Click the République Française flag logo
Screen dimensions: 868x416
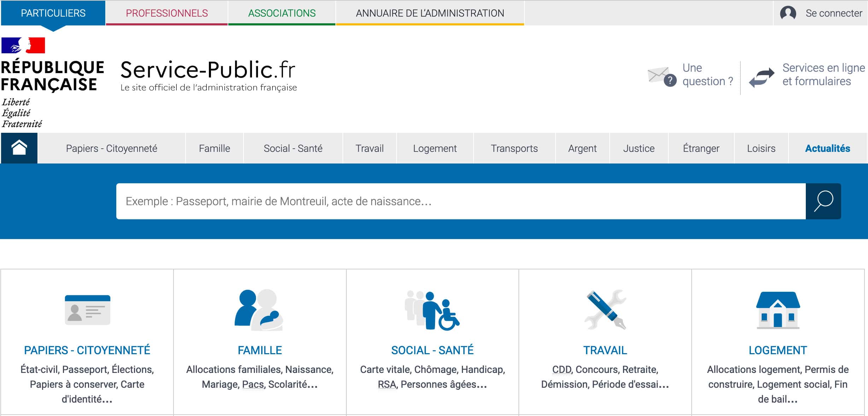[23, 45]
